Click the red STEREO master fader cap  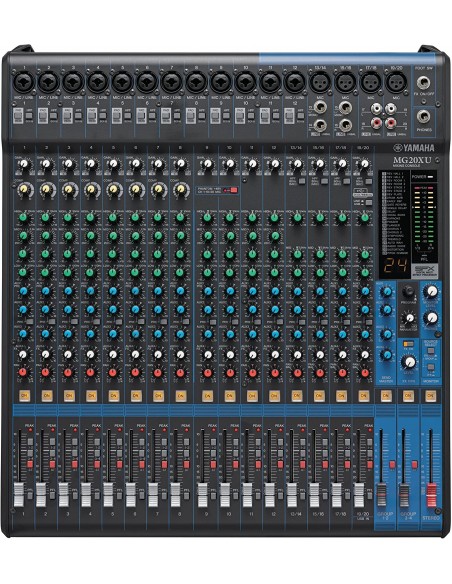pos(431,494)
